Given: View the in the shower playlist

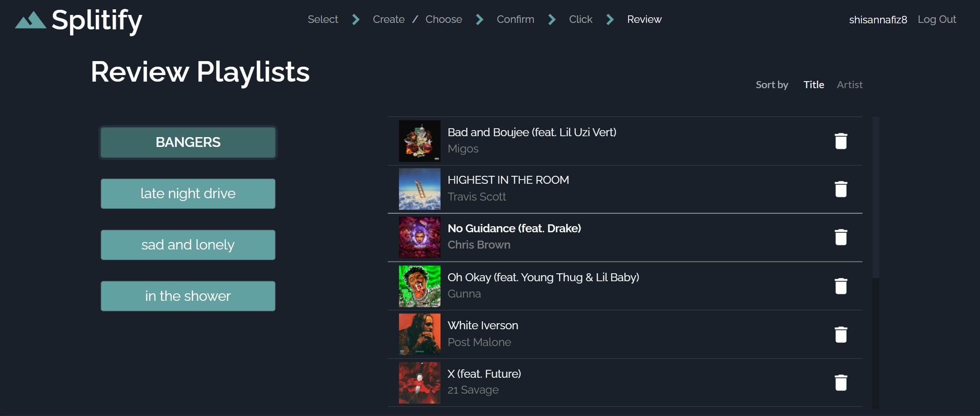Looking at the screenshot, I should [188, 296].
